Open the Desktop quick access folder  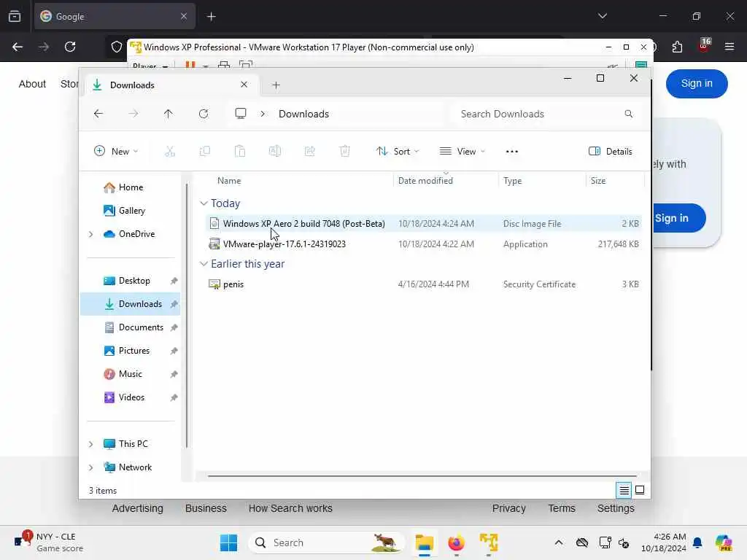point(130,281)
